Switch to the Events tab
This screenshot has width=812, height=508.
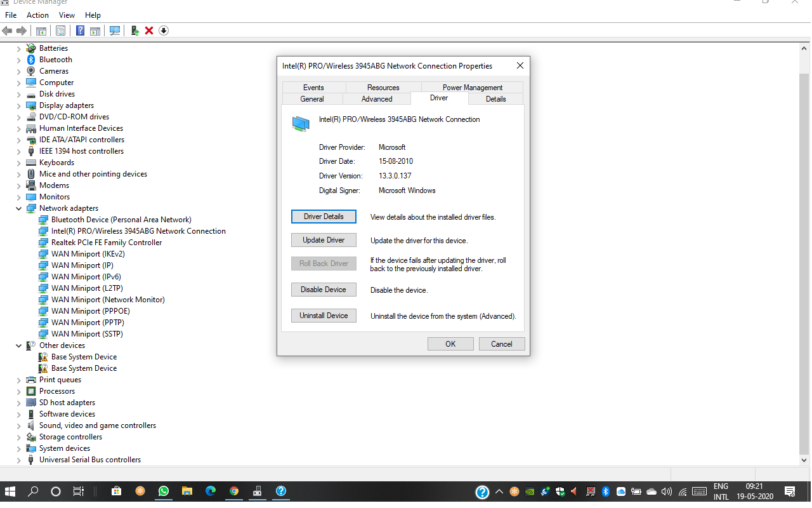point(313,88)
